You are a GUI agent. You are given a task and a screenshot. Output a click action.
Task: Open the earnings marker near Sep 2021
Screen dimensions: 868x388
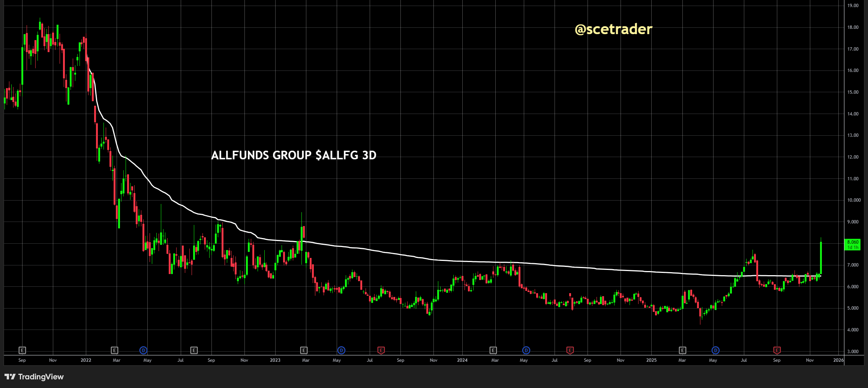click(x=22, y=350)
